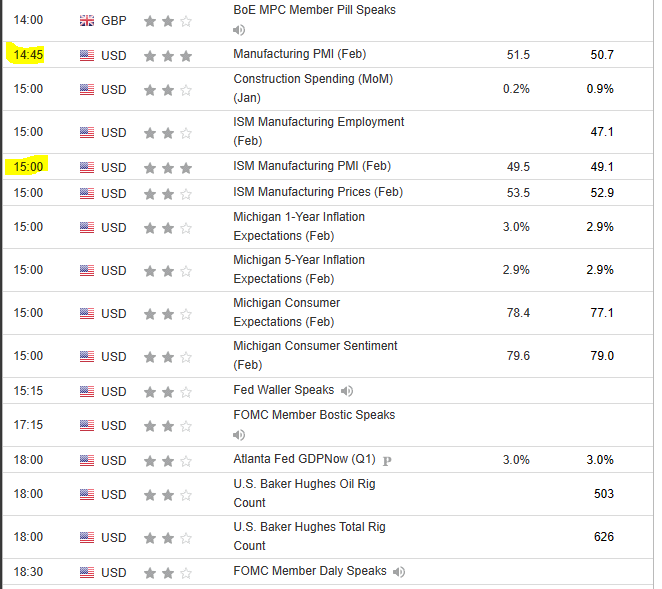This screenshot has width=662, height=589.
Task: Click speaker icon next to FOMC Member Daly Speaks
Action: 399,571
